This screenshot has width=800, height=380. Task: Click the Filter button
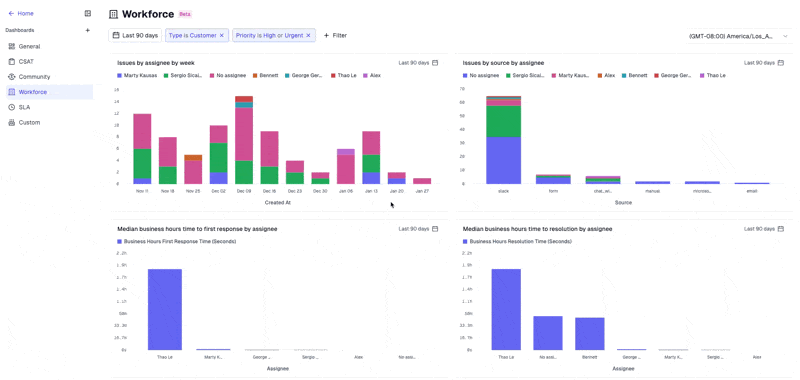coord(335,36)
